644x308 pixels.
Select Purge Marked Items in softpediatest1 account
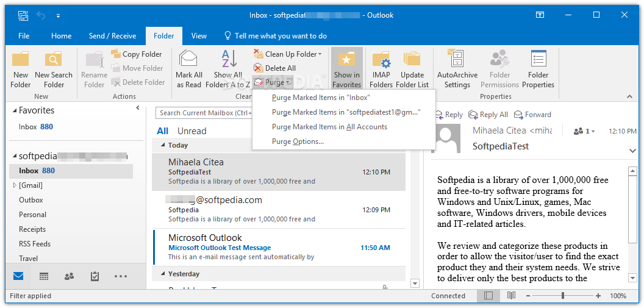[x=344, y=112]
